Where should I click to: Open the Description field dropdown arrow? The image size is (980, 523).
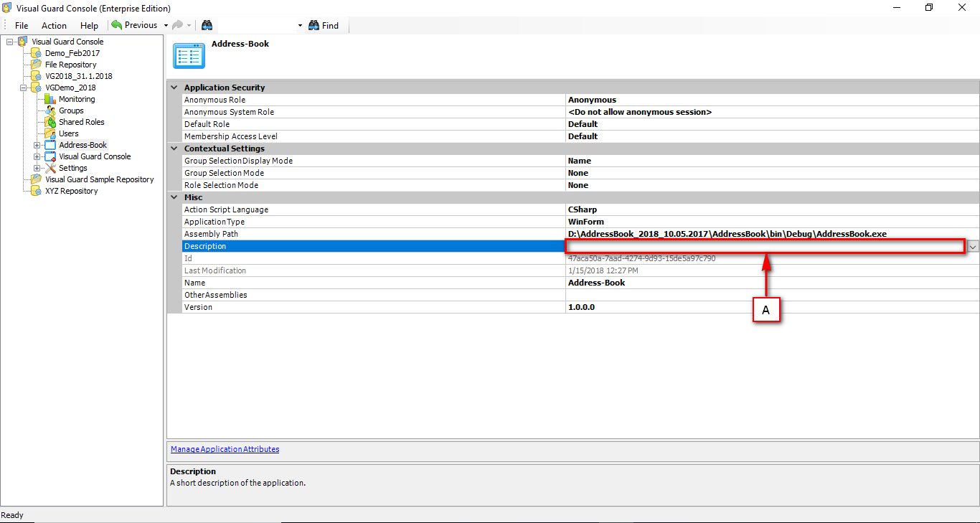click(x=973, y=246)
